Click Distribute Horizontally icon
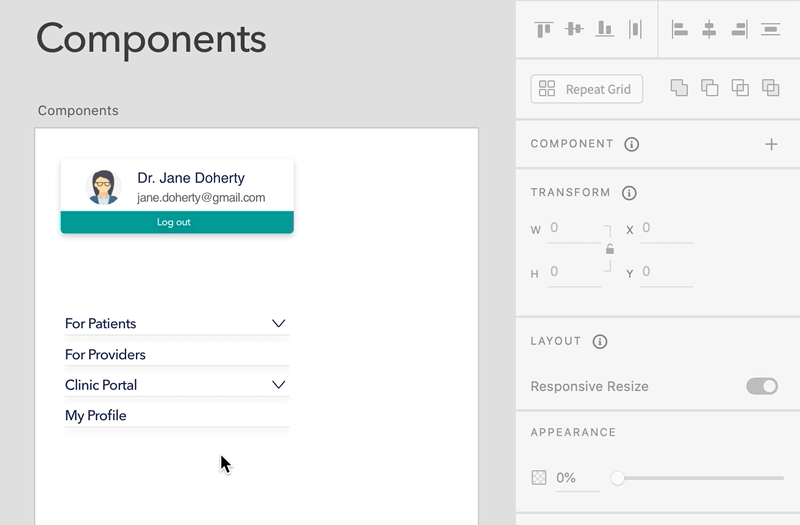This screenshot has height=525, width=800. pyautogui.click(x=636, y=29)
